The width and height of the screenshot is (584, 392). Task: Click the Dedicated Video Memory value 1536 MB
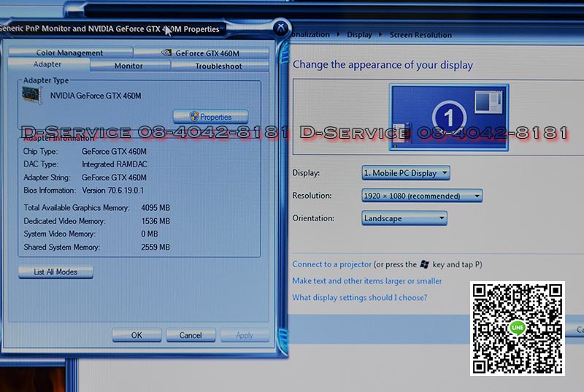coord(155,221)
